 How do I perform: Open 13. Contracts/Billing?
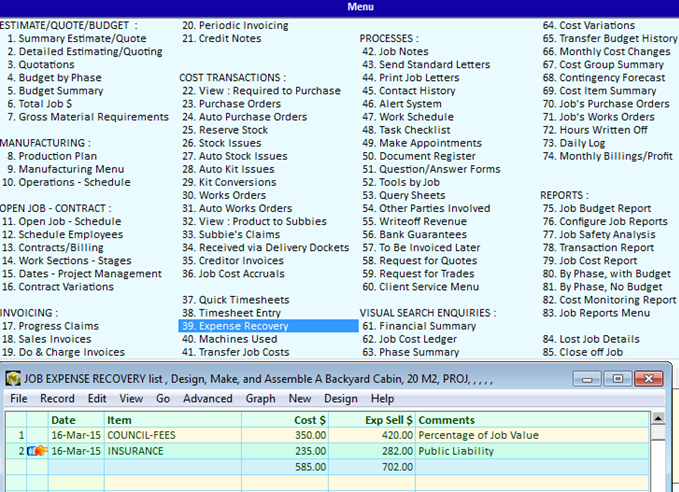coord(52,247)
